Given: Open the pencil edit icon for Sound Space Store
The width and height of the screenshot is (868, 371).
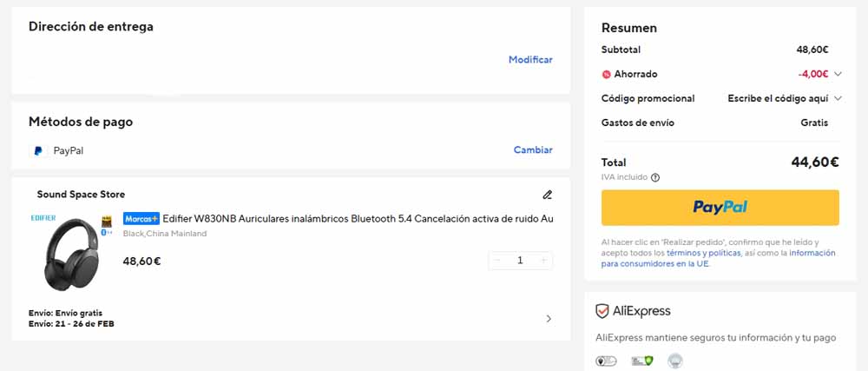Looking at the screenshot, I should point(548,195).
